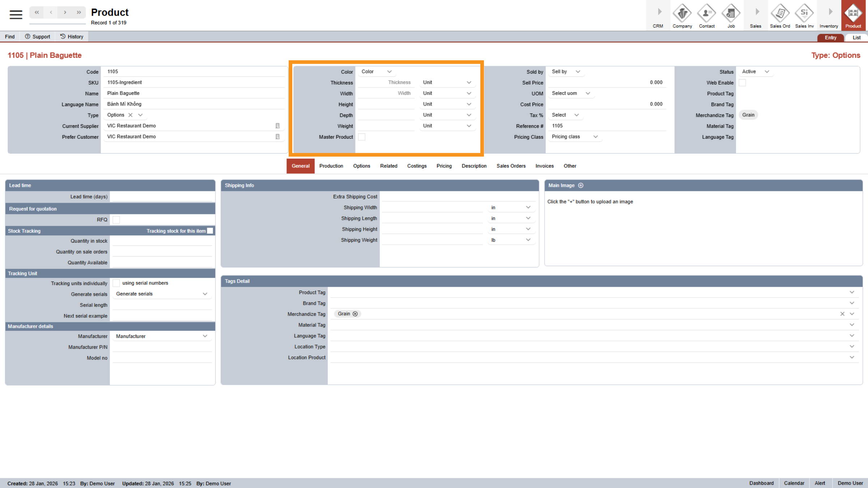
Task: Open the Manufacturer dropdown
Action: click(x=161, y=336)
